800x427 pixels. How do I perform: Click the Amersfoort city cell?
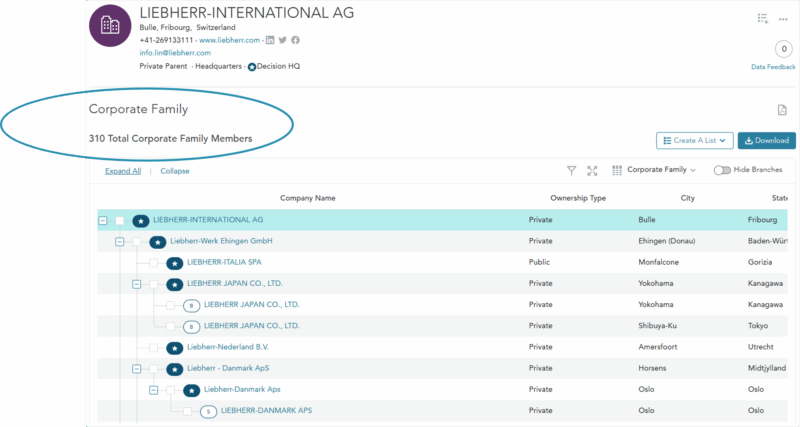pos(658,347)
